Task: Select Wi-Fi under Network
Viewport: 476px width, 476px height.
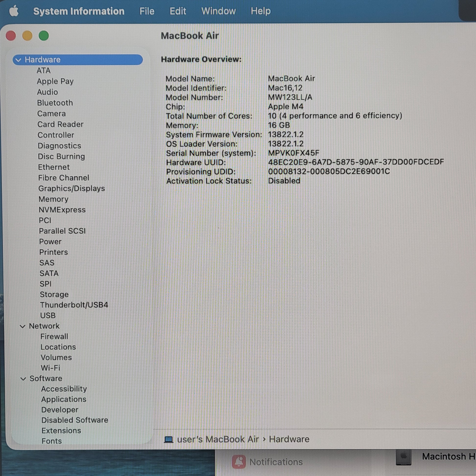Action: click(x=50, y=368)
